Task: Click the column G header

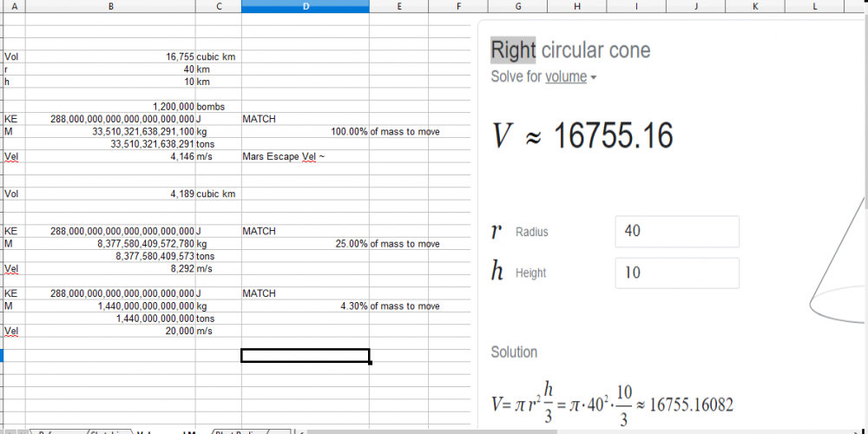Action: 517,6
